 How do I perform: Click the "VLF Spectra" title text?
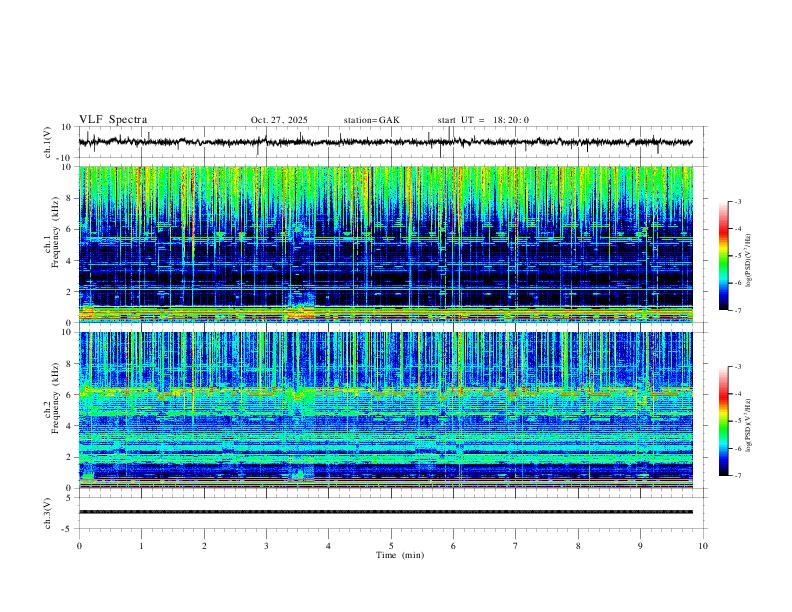113,120
